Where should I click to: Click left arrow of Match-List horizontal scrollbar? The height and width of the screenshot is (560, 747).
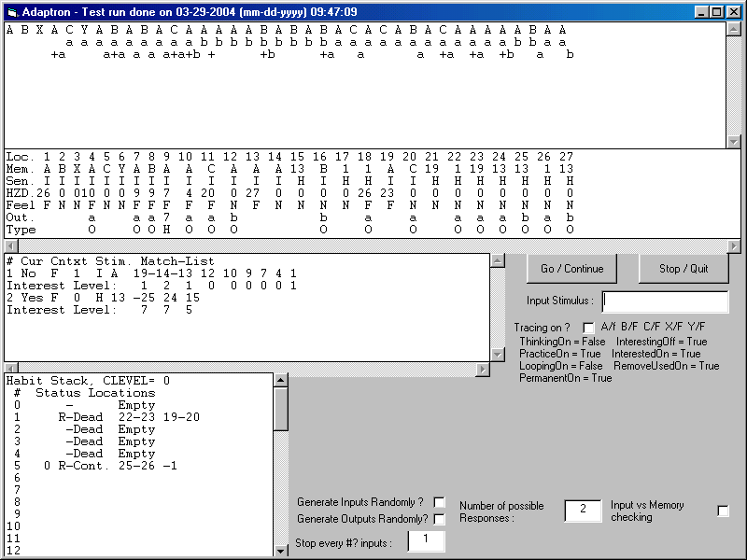(x=11, y=368)
